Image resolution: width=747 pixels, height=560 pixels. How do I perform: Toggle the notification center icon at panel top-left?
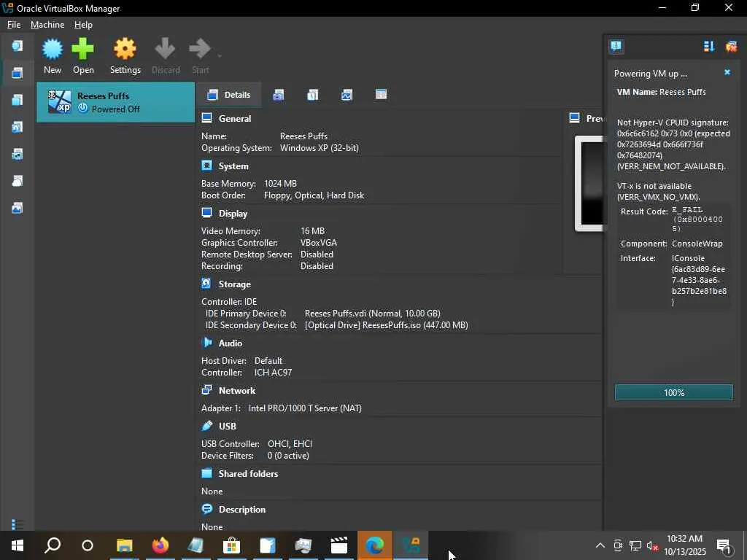coord(616,46)
